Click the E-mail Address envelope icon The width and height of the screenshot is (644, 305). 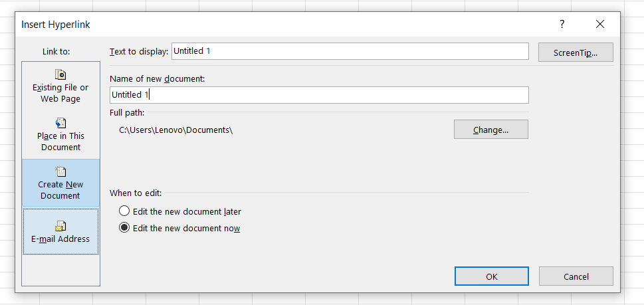pyautogui.click(x=60, y=225)
